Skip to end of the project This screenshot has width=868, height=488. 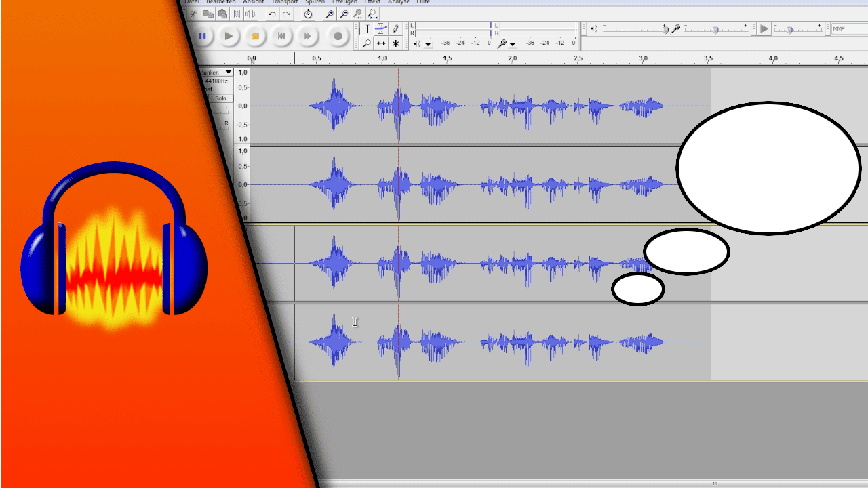click(308, 36)
